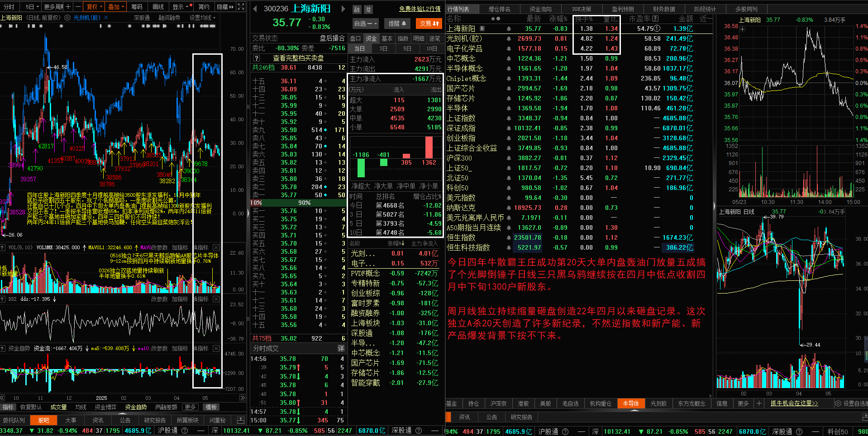Move chart timeline right with double-arrow
868x436 pixels.
point(243,398)
